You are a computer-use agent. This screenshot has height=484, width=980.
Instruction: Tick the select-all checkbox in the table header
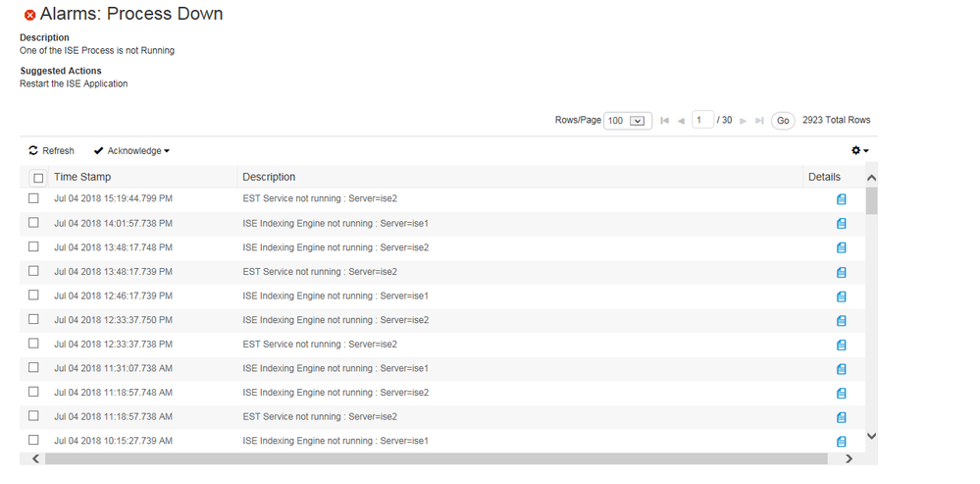coord(38,179)
